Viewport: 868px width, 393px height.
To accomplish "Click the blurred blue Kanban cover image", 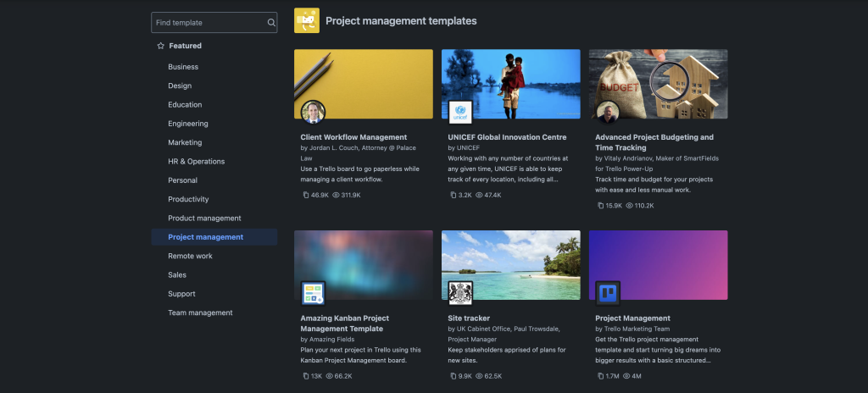I will pyautogui.click(x=364, y=264).
